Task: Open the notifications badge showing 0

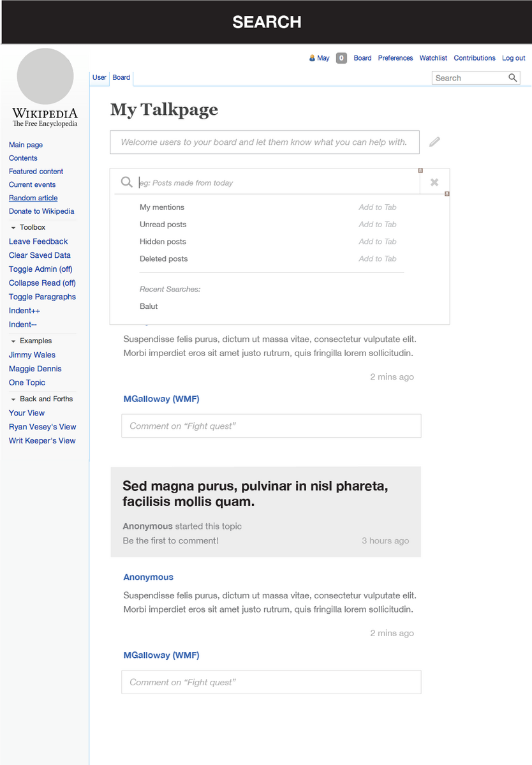Action: tap(341, 58)
